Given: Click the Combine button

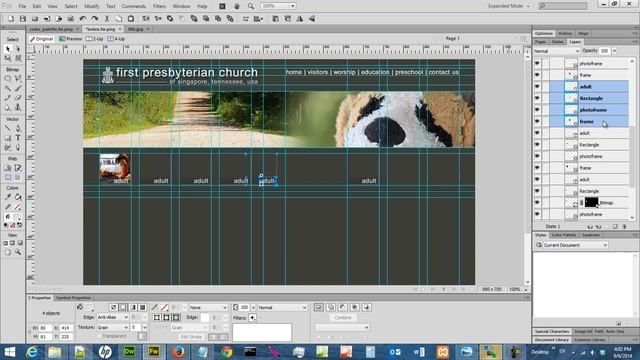Looking at the screenshot, I should [x=343, y=318].
